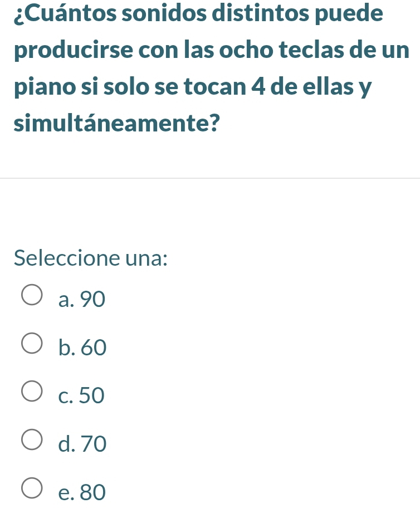Image resolution: width=420 pixels, height=513 pixels.
Task: Click the horizontal divider line below the question
Action: click(x=210, y=178)
